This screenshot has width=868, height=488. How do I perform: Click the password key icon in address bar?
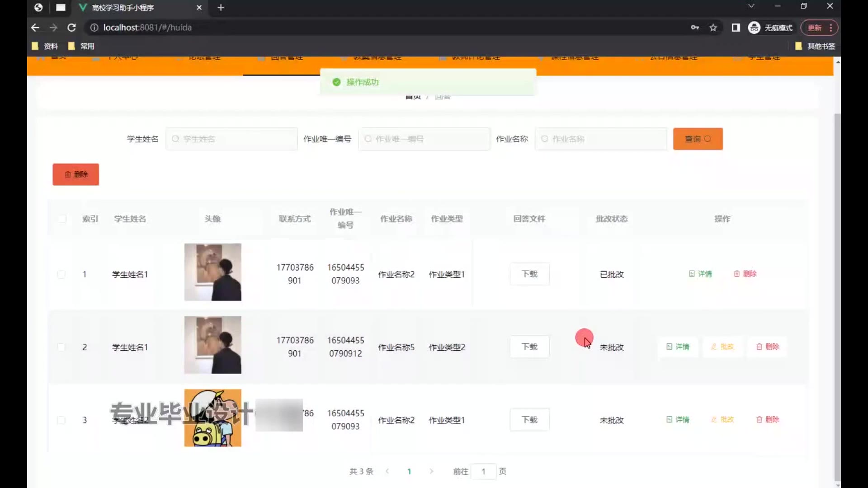pyautogui.click(x=695, y=28)
